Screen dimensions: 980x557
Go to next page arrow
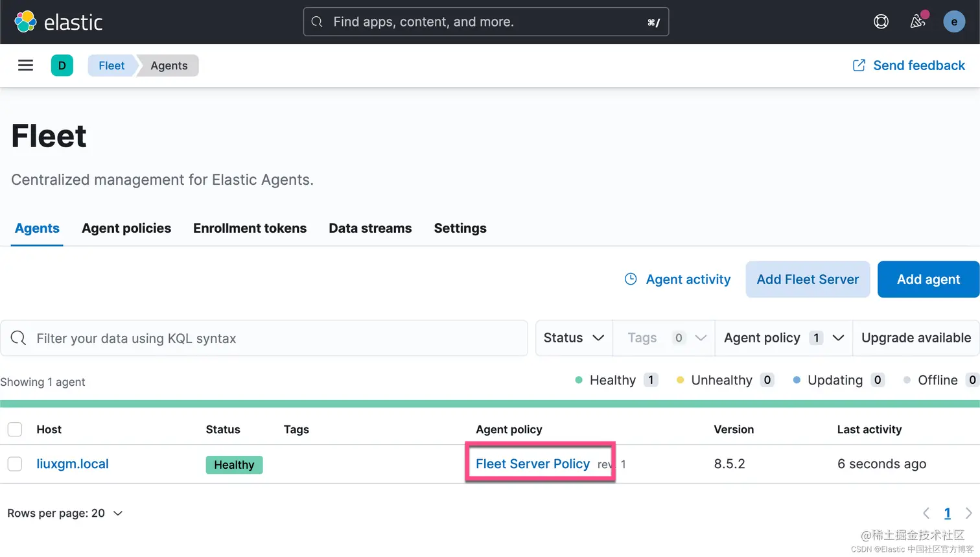968,513
